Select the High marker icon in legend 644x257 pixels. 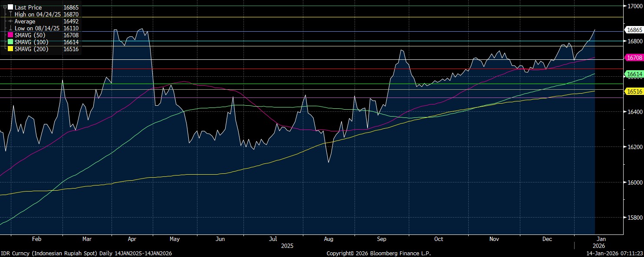point(10,14)
